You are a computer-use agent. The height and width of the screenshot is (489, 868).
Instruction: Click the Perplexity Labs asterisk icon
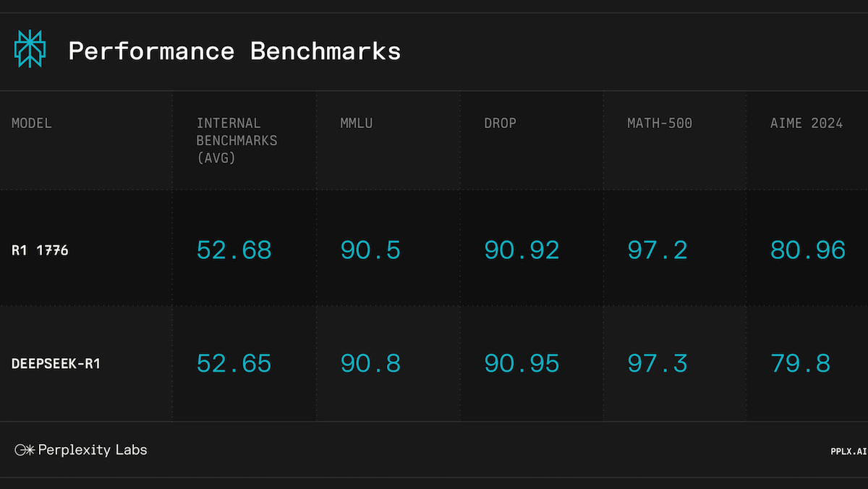(25, 450)
